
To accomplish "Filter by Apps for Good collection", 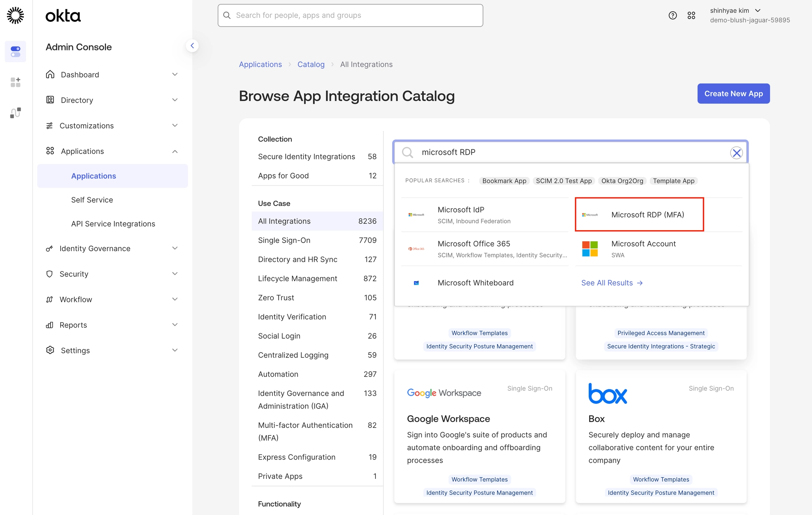I will click(x=317, y=176).
